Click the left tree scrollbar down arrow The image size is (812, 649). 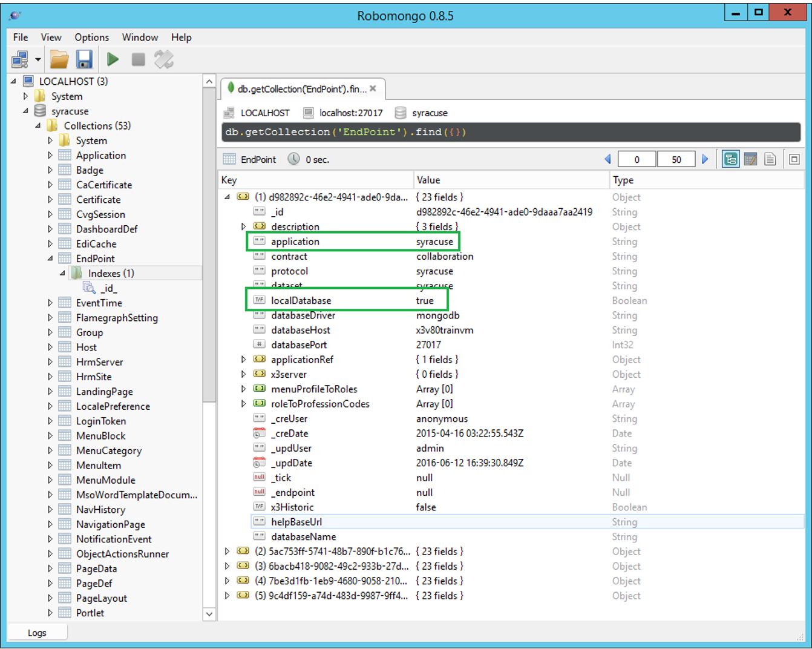(209, 614)
